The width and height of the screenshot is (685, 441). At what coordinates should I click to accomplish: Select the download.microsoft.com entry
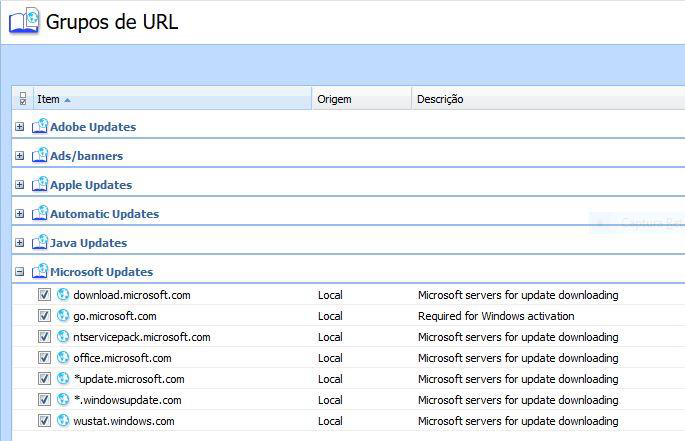point(132,295)
